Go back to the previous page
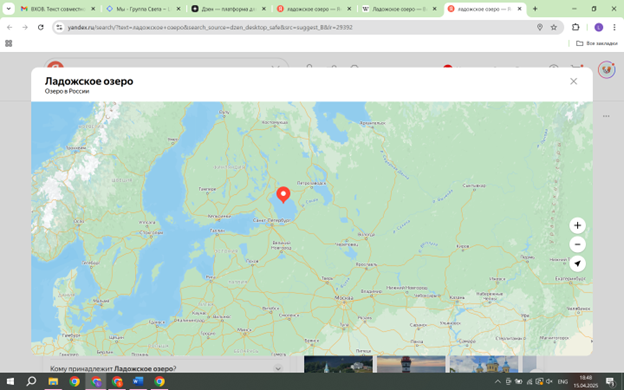624x390 pixels. 10,27
